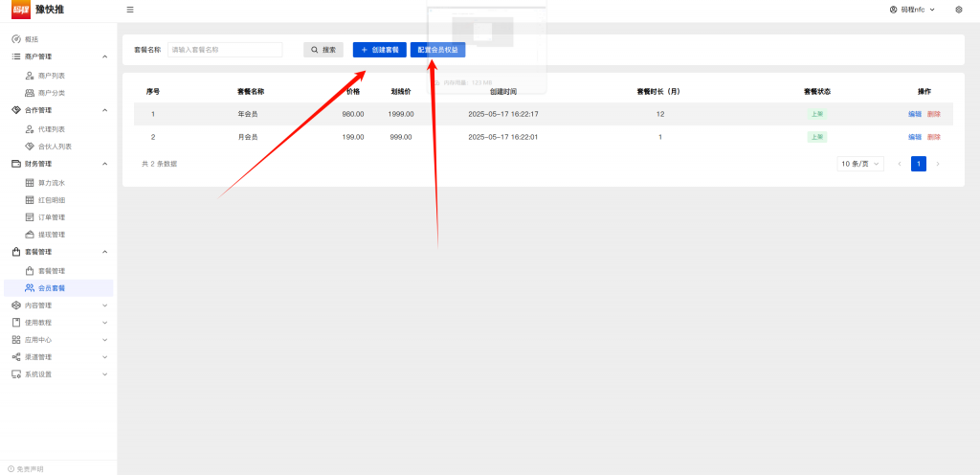Click the hamburger menu collapse icon
Screen dimensions: 980x475
[x=130, y=10]
